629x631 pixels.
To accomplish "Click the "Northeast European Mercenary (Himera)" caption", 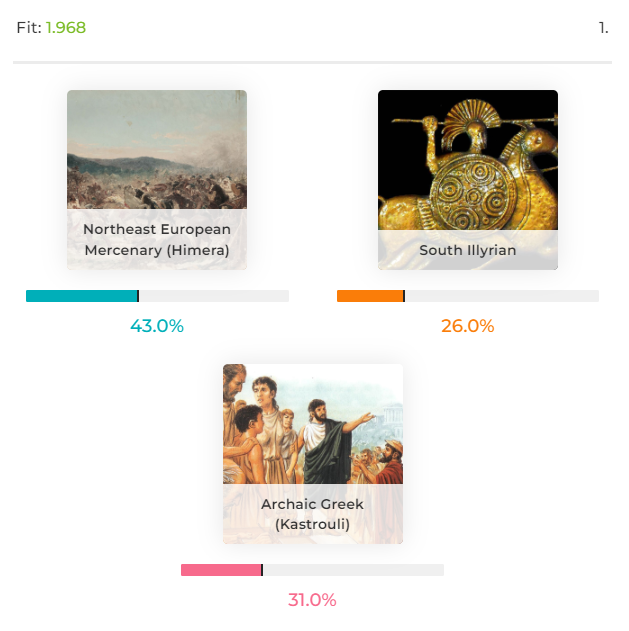I will click(x=157, y=240).
